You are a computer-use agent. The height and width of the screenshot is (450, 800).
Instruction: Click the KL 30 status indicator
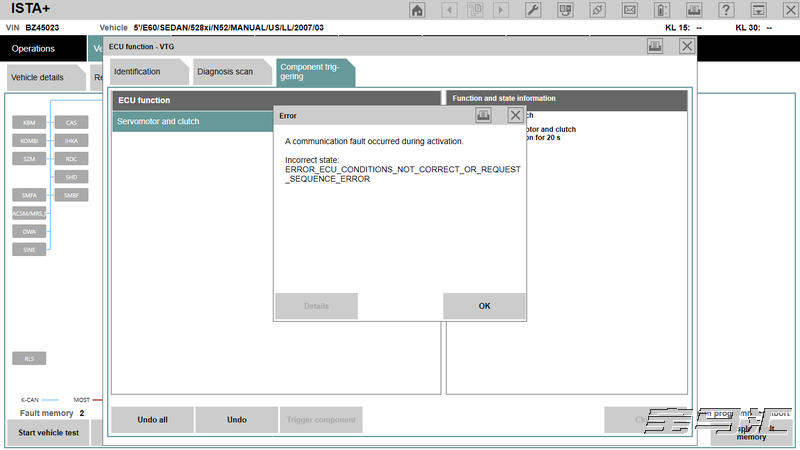(754, 28)
